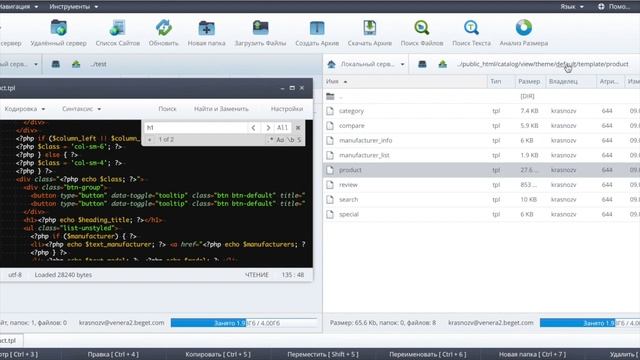Toggle the S search-in-selection option
The height and width of the screenshot is (360, 640).
tap(299, 140)
